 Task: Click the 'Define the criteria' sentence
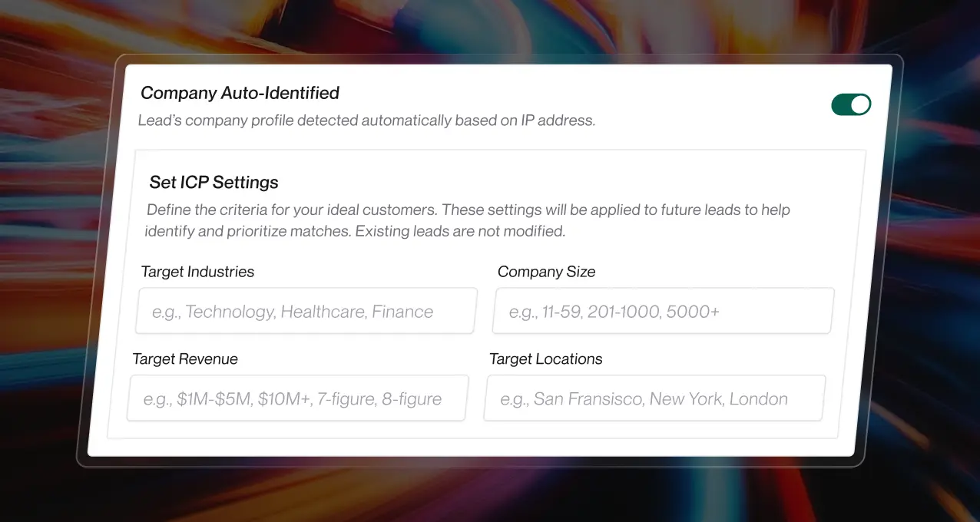(292, 210)
